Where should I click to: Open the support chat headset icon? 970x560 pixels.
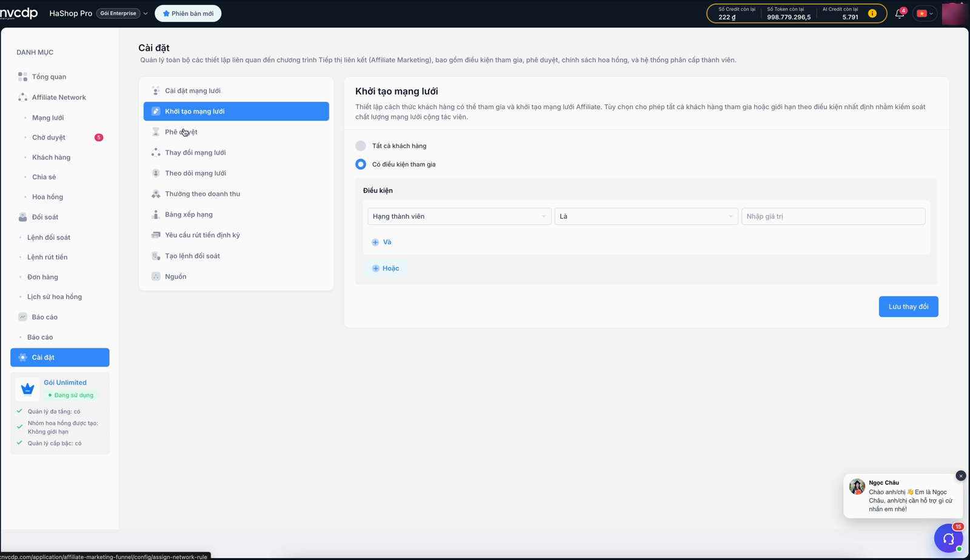point(949,538)
